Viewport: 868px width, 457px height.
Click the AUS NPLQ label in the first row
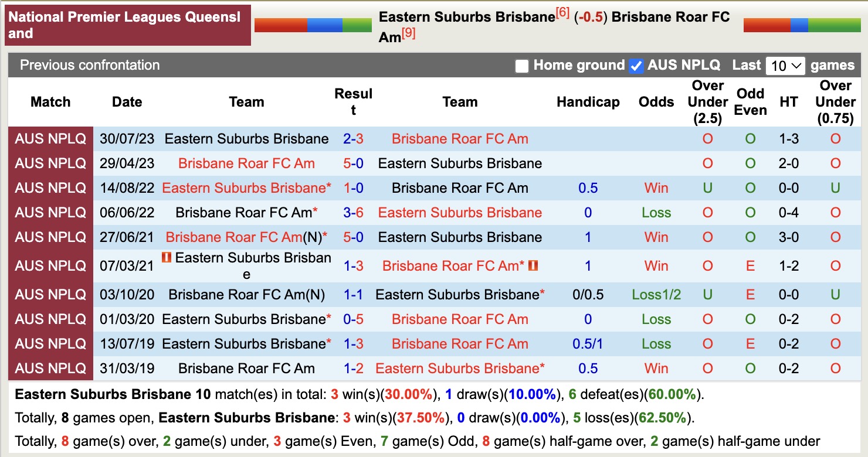tap(50, 139)
